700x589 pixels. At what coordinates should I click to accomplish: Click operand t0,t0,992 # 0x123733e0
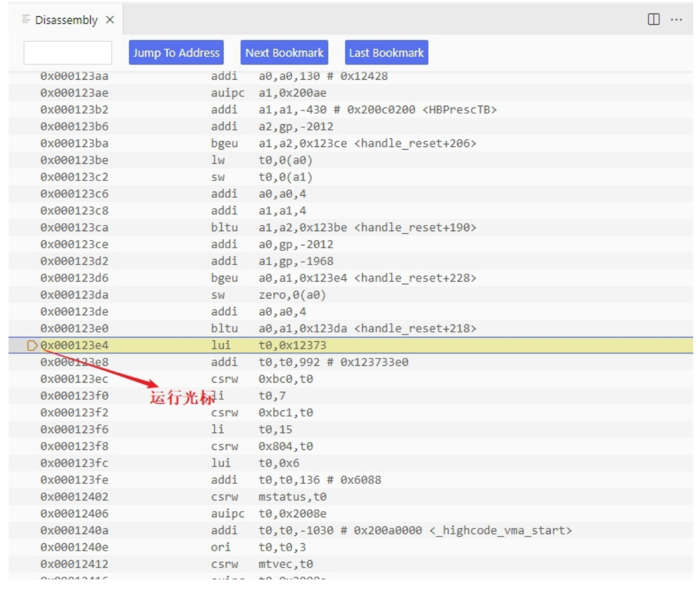tap(334, 362)
